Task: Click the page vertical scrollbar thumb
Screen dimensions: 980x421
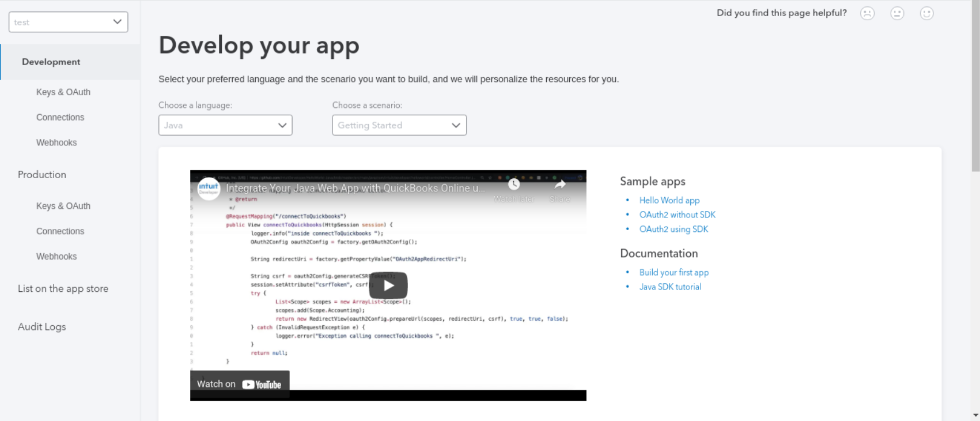Action: tap(975, 87)
